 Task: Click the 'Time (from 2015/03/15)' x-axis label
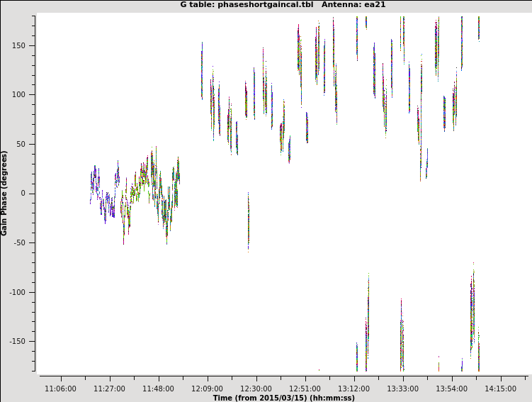[x=283, y=398]
